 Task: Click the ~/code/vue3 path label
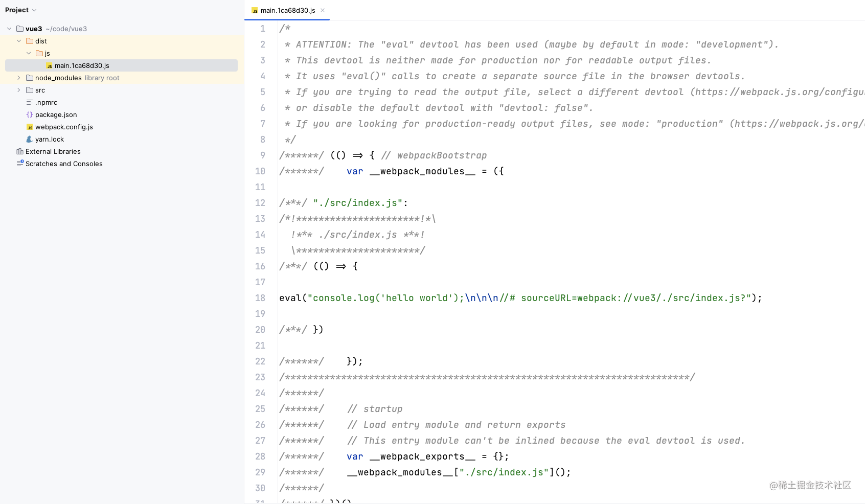tap(66, 29)
